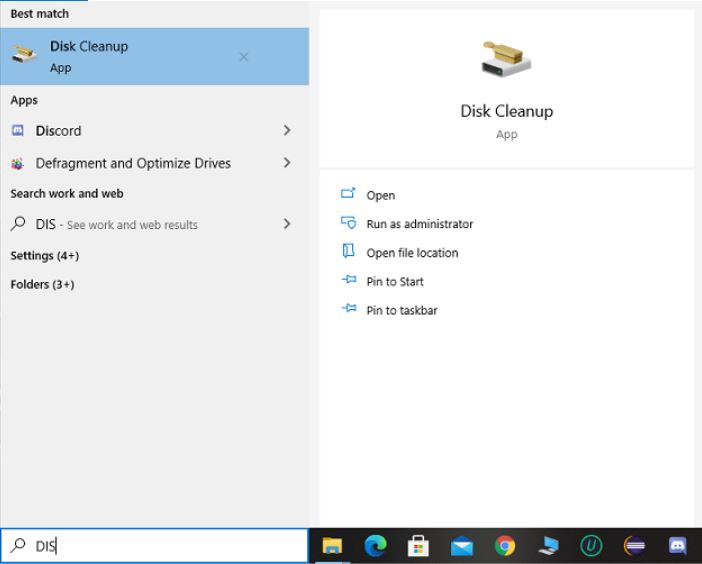Open the Disk Cleanup best match result
Viewport: 702px width, 564px height.
click(154, 56)
